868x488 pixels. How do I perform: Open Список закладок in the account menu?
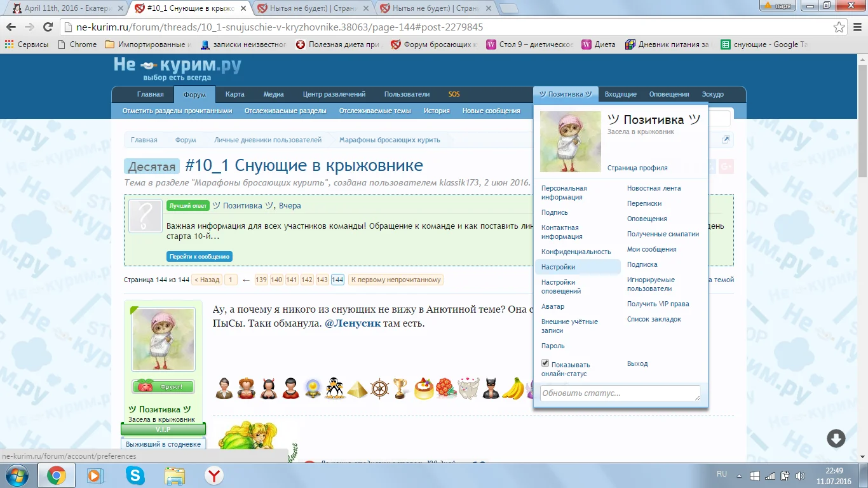[654, 319]
